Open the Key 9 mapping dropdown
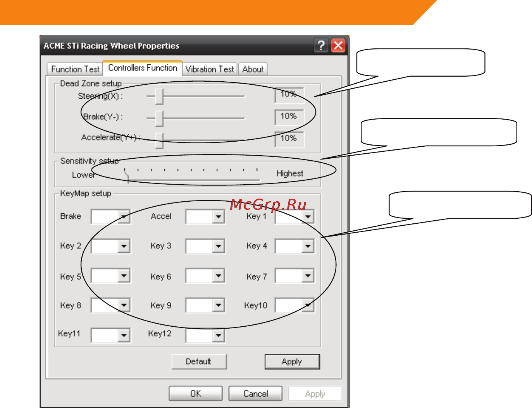The width and height of the screenshot is (532, 408). tap(219, 305)
